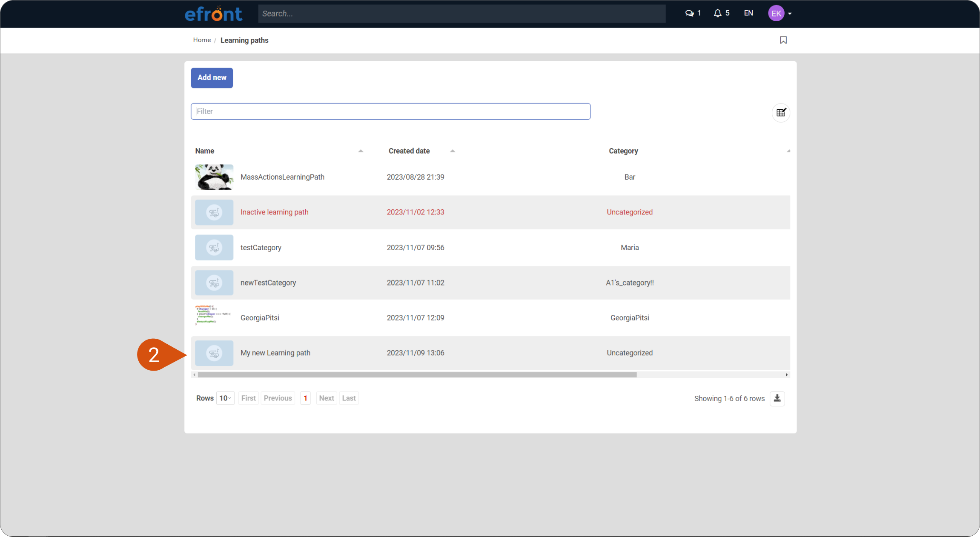
Task: Click the Bar category cell
Action: click(x=630, y=177)
